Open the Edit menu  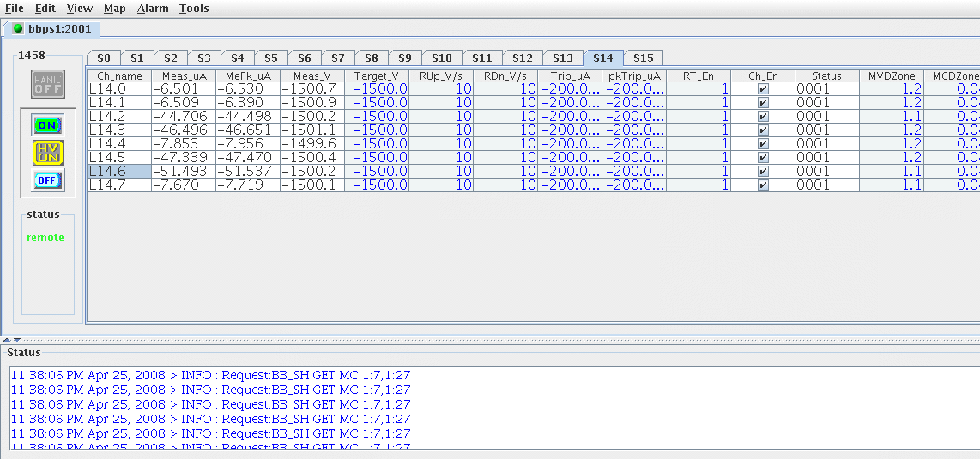[45, 8]
